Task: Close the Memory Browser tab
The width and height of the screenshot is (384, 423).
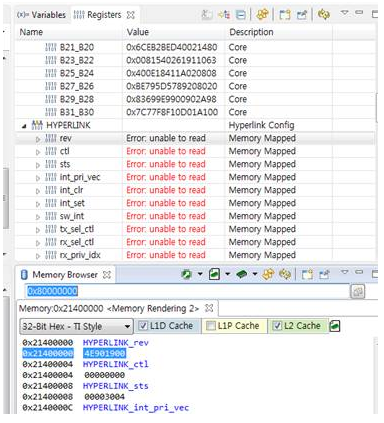Action: [107, 275]
